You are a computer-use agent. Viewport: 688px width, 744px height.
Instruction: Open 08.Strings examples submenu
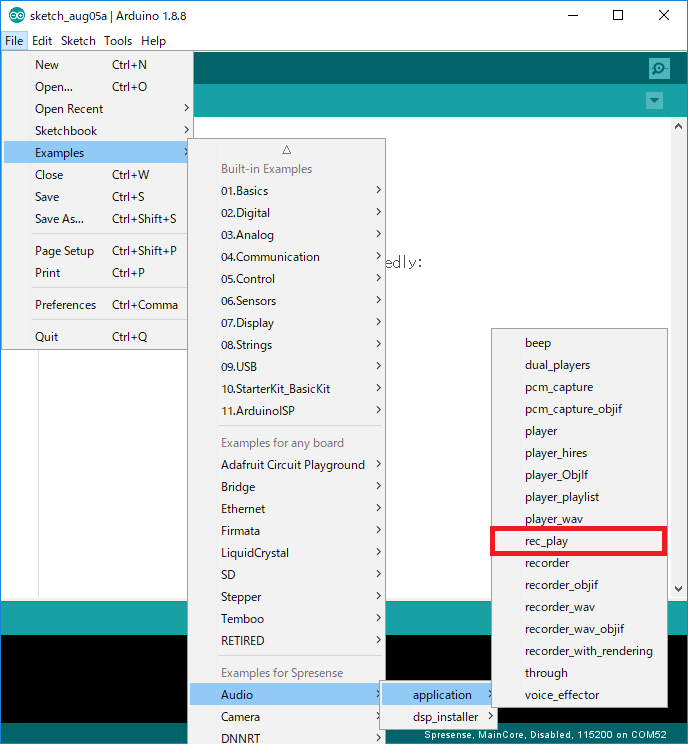pyautogui.click(x=287, y=344)
